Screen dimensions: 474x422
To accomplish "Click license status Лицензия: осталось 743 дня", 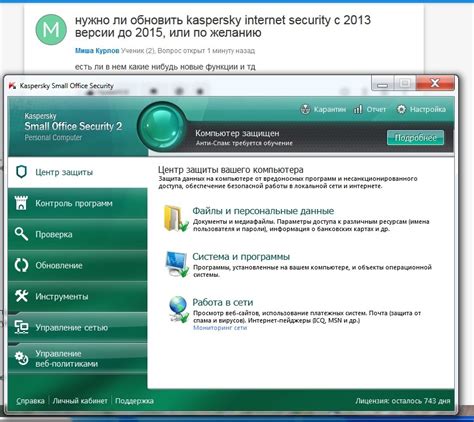I will pyautogui.click(x=402, y=401).
